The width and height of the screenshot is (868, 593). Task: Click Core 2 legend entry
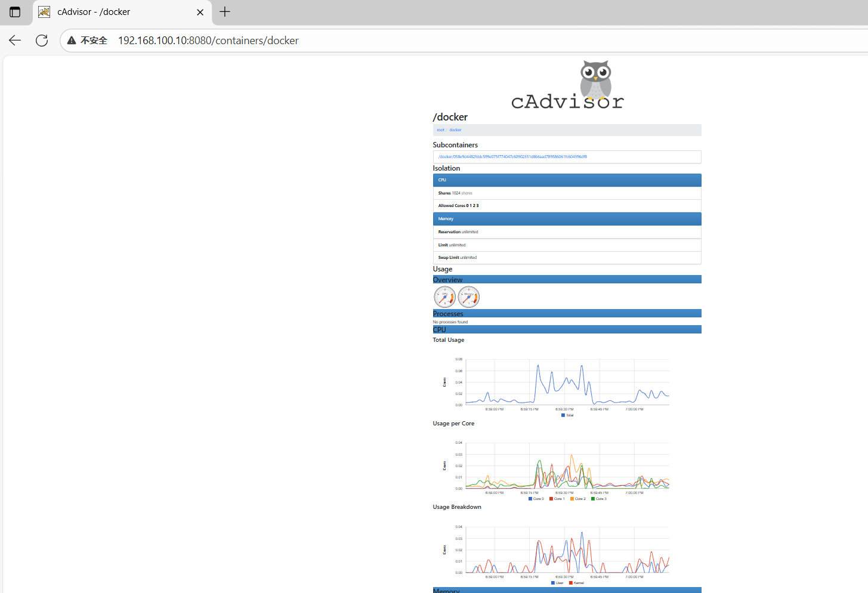click(578, 499)
